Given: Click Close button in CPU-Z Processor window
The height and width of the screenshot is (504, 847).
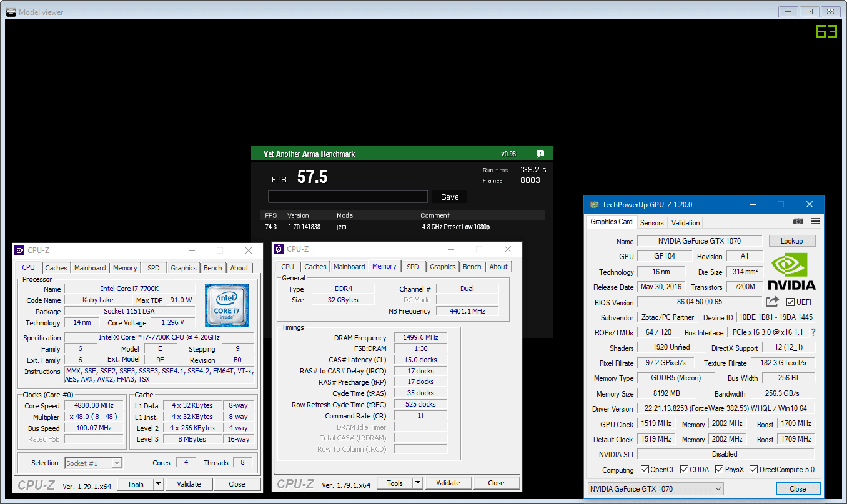Looking at the screenshot, I should pyautogui.click(x=237, y=484).
